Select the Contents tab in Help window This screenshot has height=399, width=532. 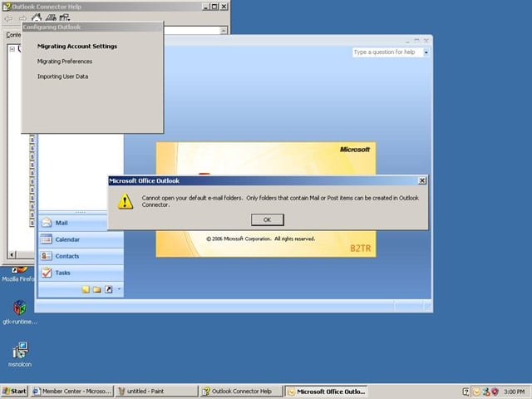13,35
